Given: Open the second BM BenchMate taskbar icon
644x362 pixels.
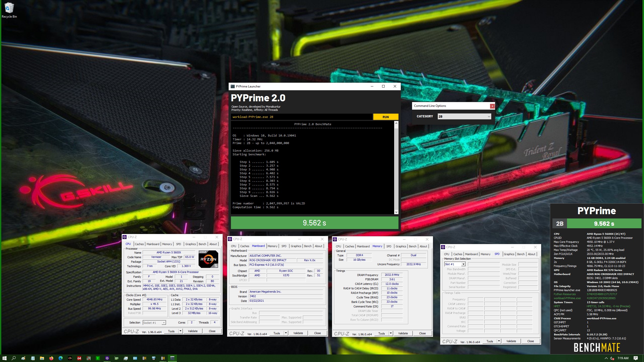Looking at the screenshot, I should (163, 358).
